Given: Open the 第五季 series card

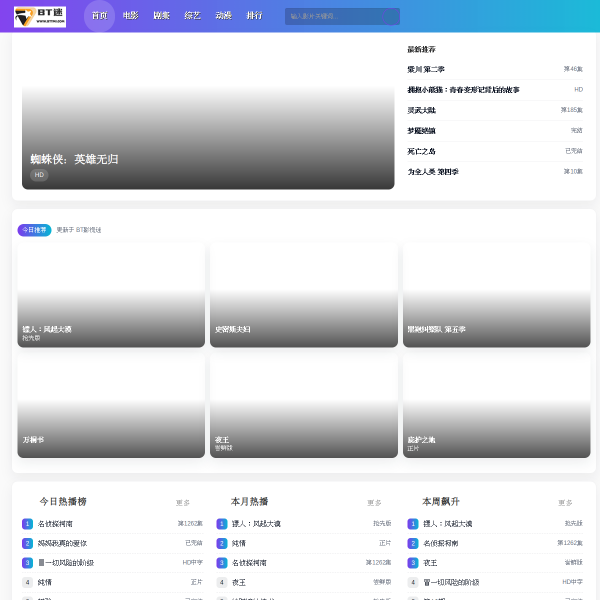Looking at the screenshot, I should 497,295.
